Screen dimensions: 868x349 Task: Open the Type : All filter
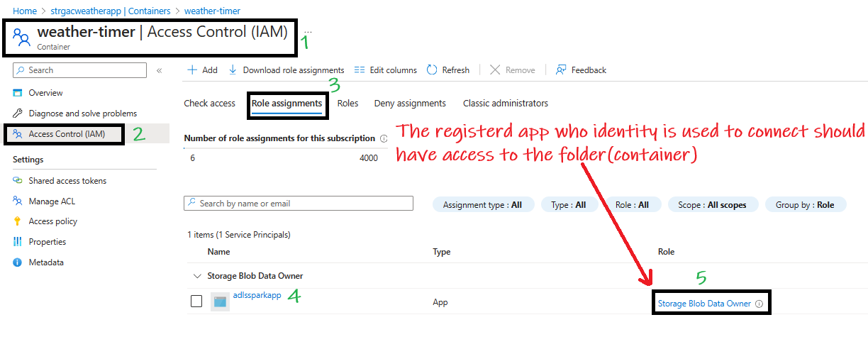tap(569, 204)
